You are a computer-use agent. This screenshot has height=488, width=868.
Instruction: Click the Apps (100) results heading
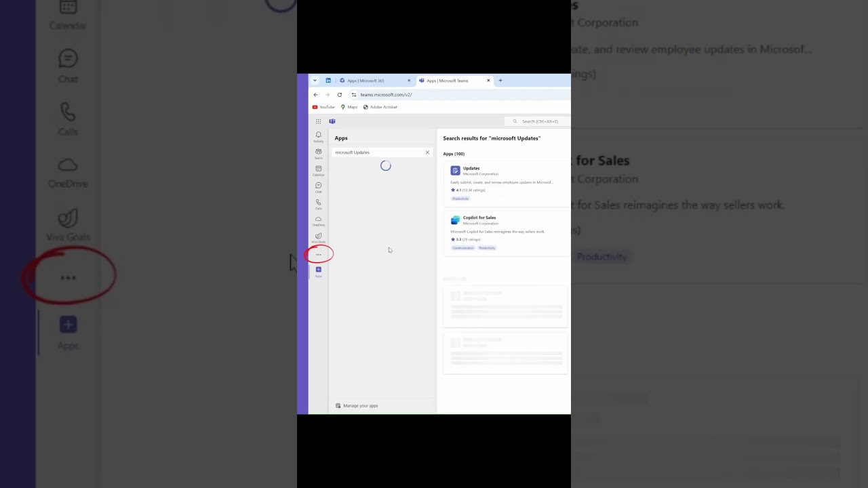(x=454, y=154)
